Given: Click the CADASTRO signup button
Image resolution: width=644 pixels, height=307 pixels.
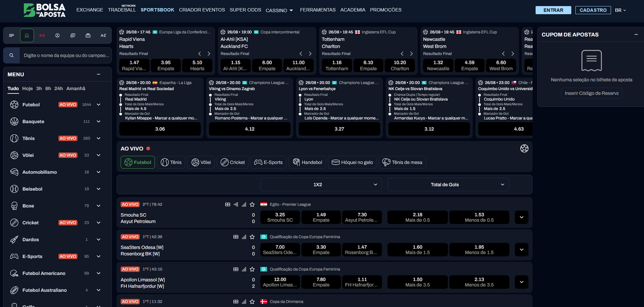Looking at the screenshot, I should (593, 10).
